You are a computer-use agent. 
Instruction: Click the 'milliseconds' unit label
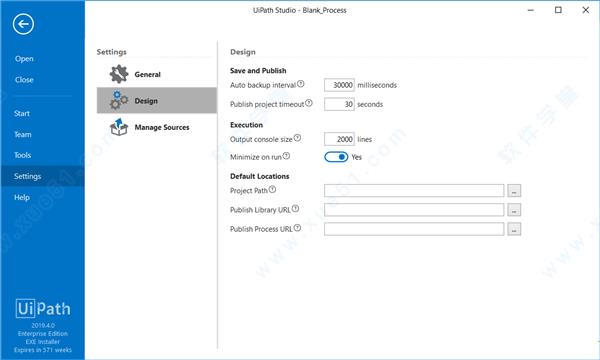[x=377, y=85]
